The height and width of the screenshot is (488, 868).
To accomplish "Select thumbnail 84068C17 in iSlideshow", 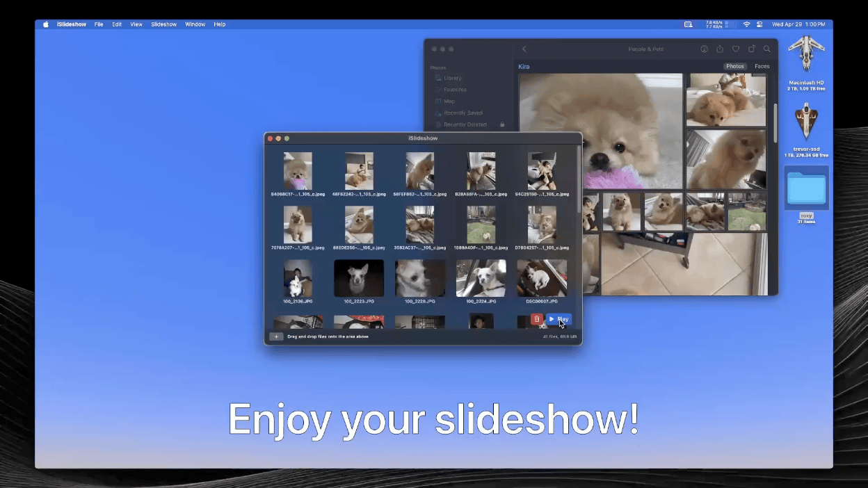I will click(x=298, y=171).
